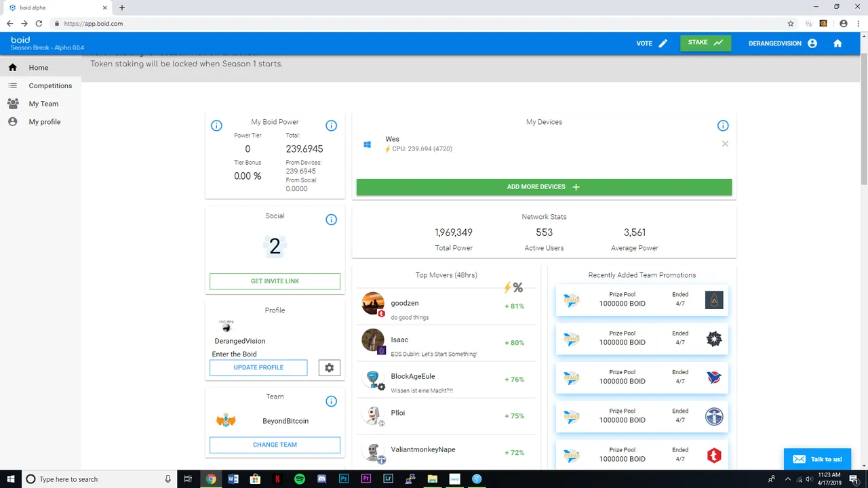The height and width of the screenshot is (488, 868).
Task: Select Isaac avatar in Top Movers
Action: 373,340
